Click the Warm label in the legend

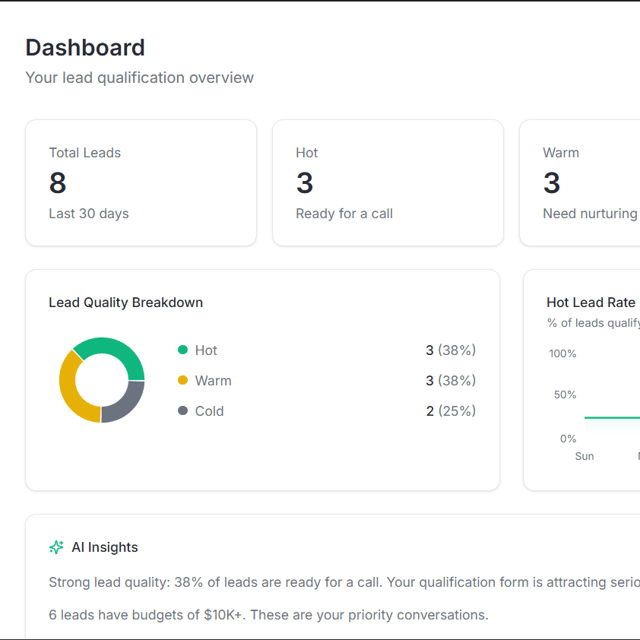pos(213,380)
